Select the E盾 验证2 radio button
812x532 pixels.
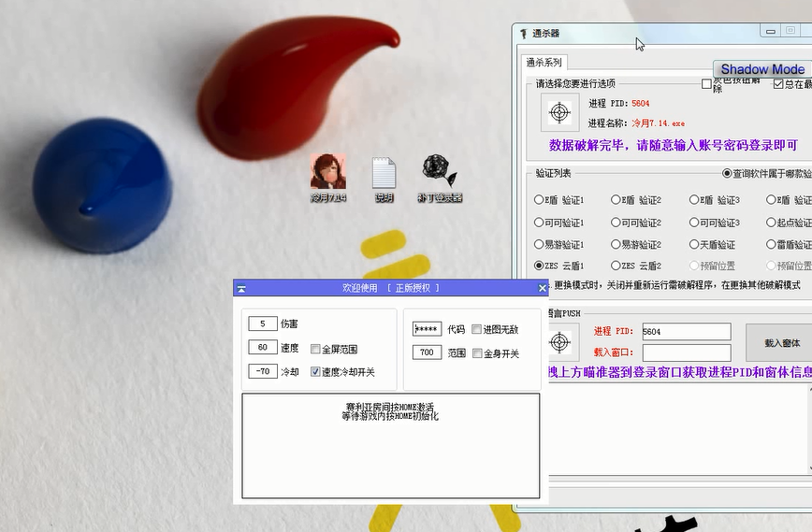point(616,200)
